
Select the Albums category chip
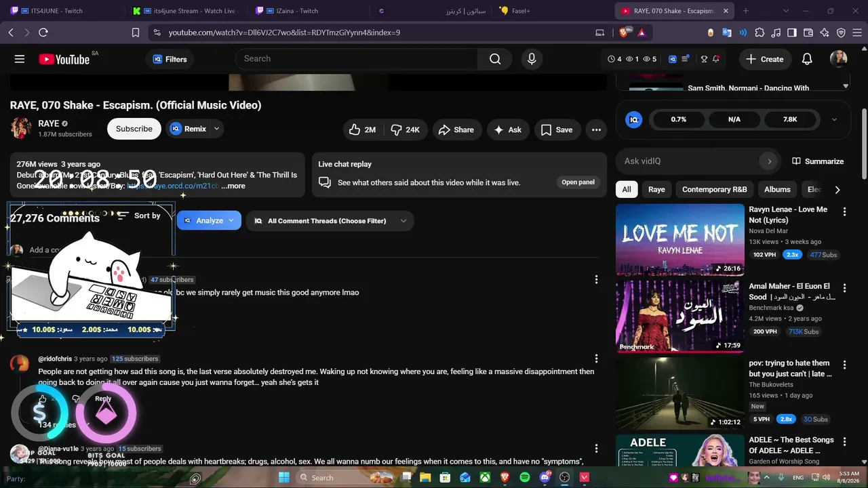[x=777, y=190]
